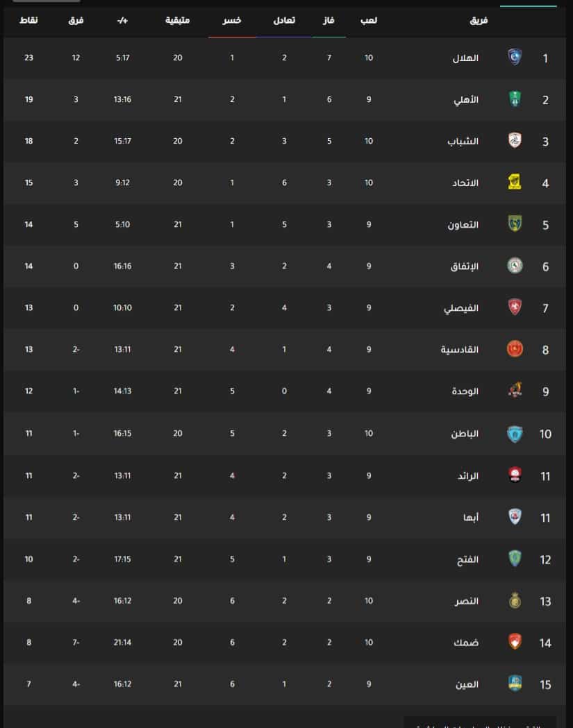The width and height of the screenshot is (573, 728).
Task: Open the الفتح team name link
Action: tap(467, 559)
